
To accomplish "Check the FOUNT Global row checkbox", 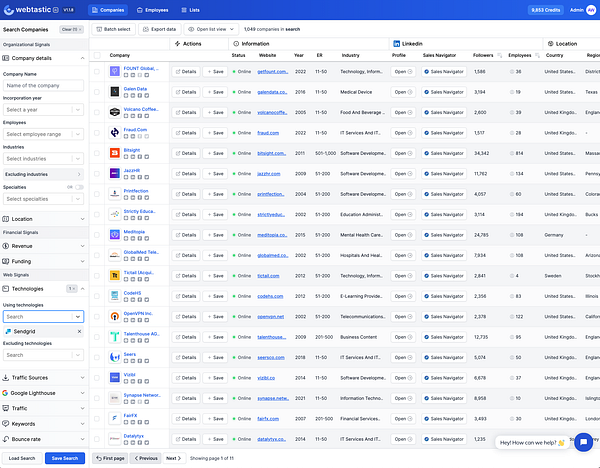I will 97,72.
